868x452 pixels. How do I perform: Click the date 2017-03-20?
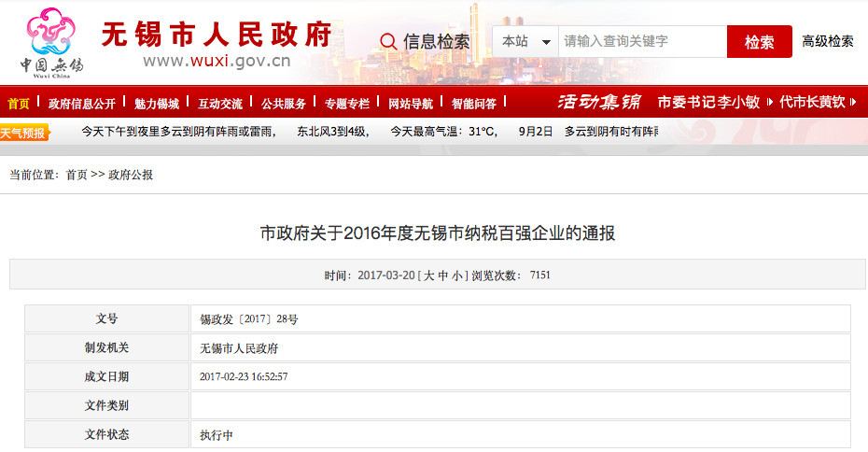pos(385,275)
